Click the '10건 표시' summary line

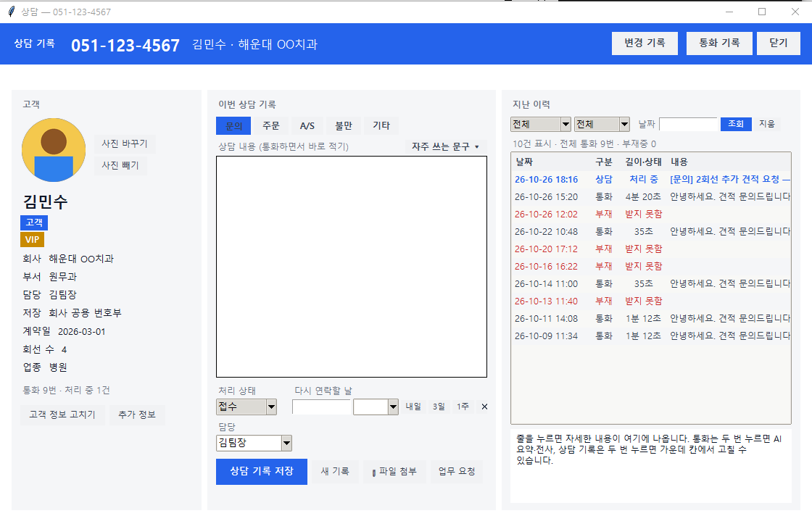[584, 144]
